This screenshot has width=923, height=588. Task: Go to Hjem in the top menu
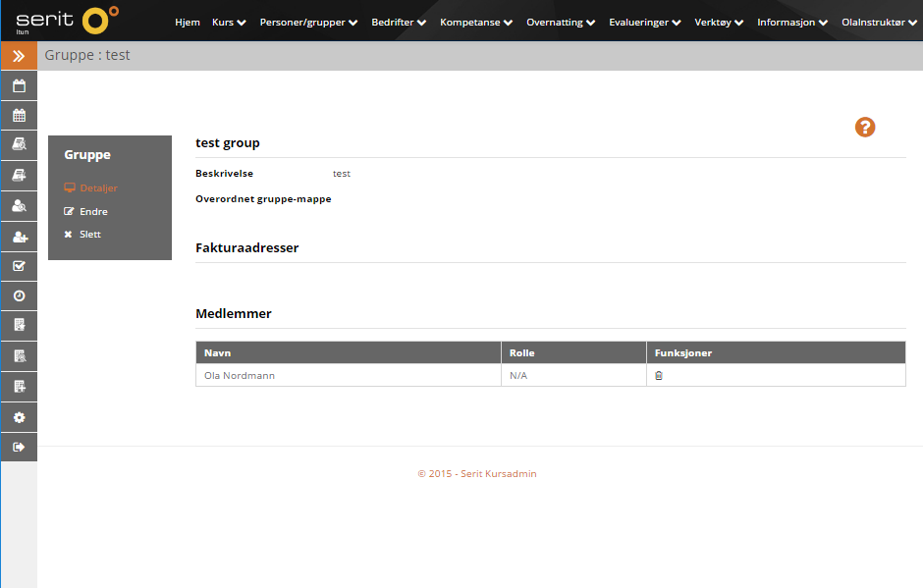pos(188,23)
